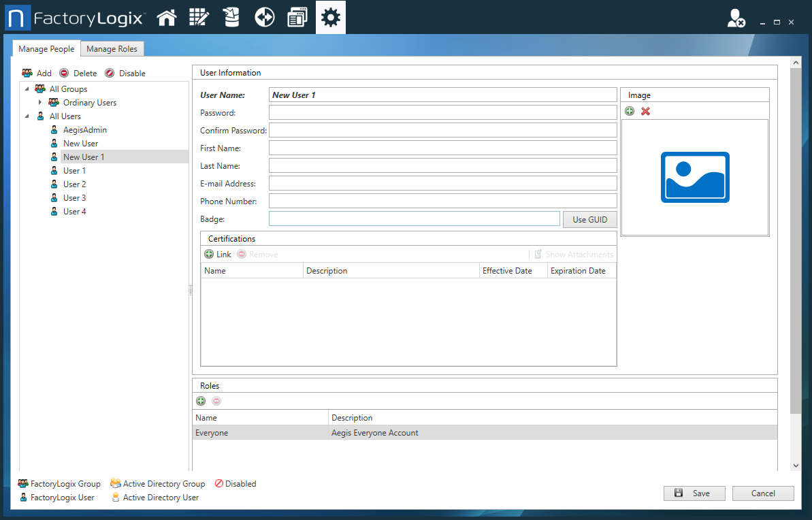
Task: Click the Add icon to create a user
Action: (36, 73)
